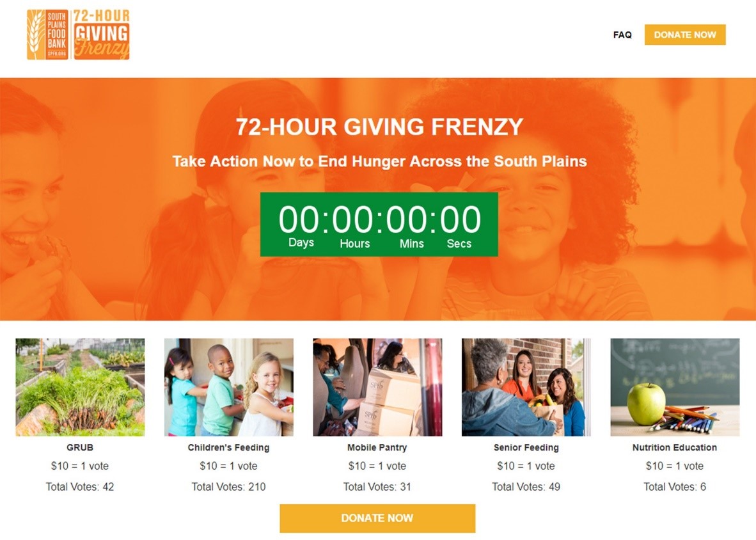This screenshot has width=756, height=540.
Task: Click the Mobile Pantry title
Action: coord(377,447)
